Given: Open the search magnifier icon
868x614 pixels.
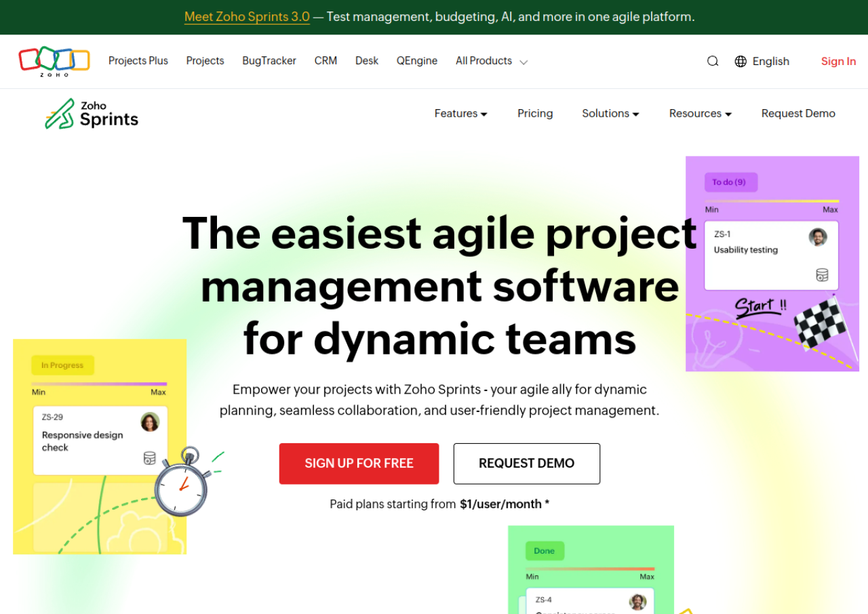Looking at the screenshot, I should tap(713, 61).
